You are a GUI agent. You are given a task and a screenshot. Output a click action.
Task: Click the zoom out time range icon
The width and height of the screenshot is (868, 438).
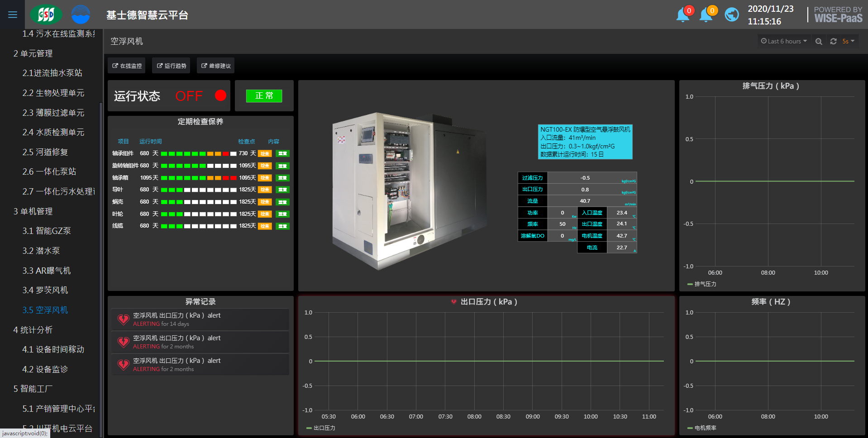click(819, 41)
